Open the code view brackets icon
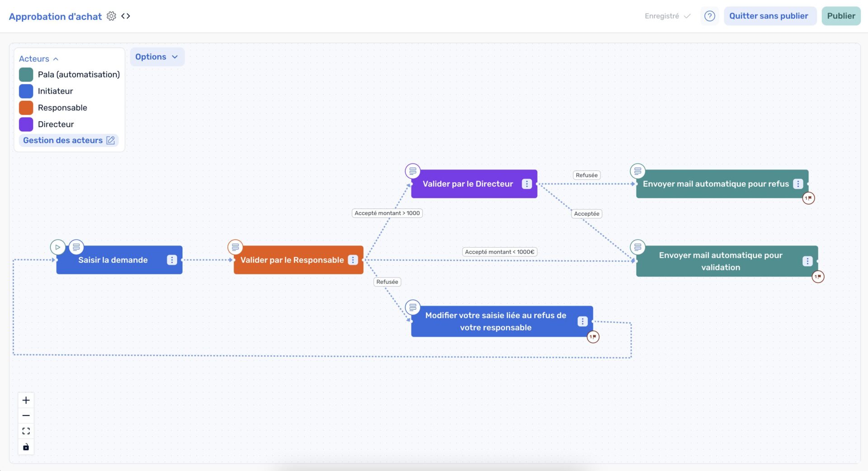Screen dimensions: 868x471 [x=126, y=16]
